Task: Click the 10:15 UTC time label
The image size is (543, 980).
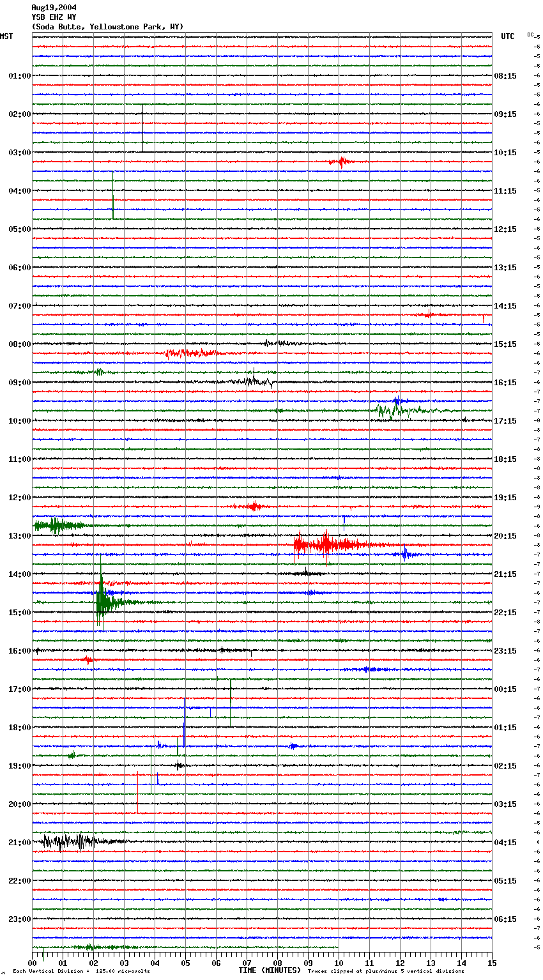Action: (x=505, y=153)
